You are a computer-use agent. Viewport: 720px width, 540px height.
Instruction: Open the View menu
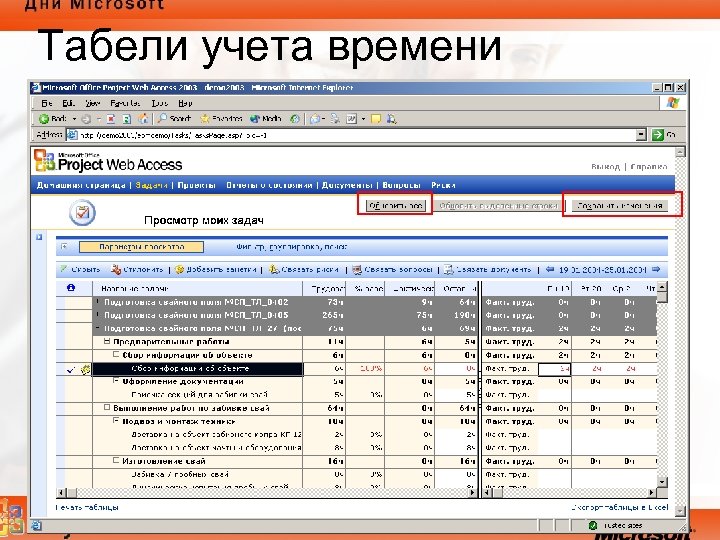(92, 103)
